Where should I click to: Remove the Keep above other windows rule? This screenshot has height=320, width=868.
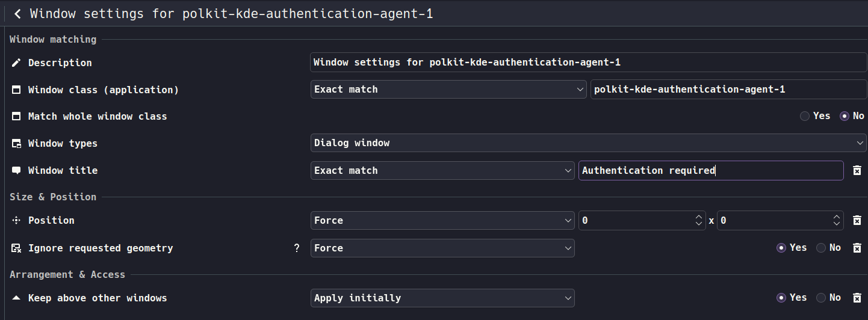pos(857,298)
